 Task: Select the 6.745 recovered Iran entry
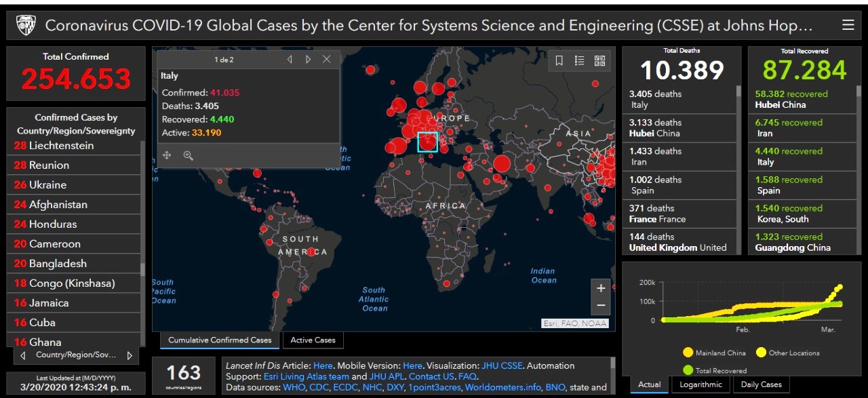tap(803, 128)
